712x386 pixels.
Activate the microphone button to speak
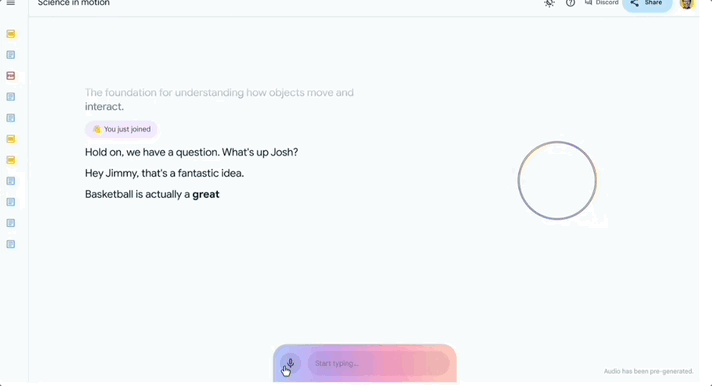click(x=290, y=364)
